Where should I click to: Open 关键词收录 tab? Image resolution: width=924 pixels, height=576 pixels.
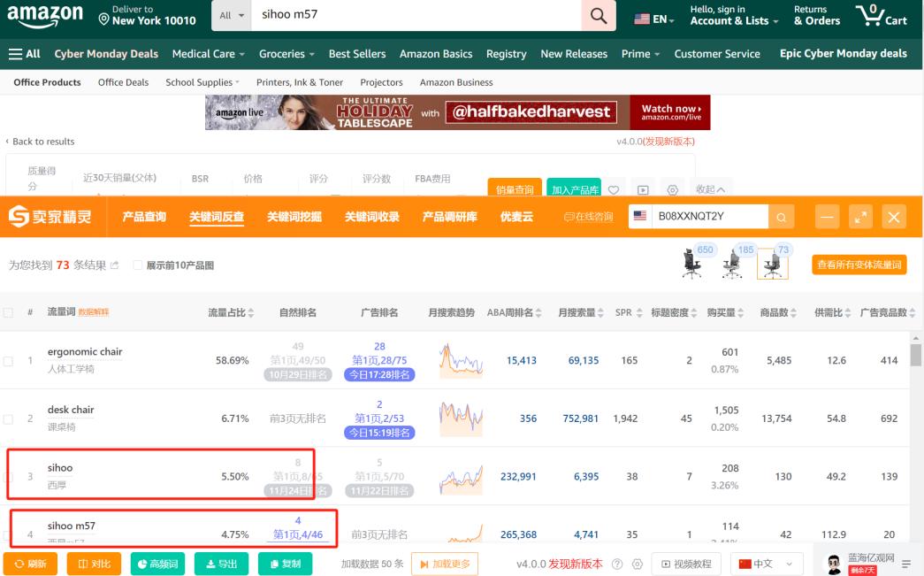coord(372,217)
